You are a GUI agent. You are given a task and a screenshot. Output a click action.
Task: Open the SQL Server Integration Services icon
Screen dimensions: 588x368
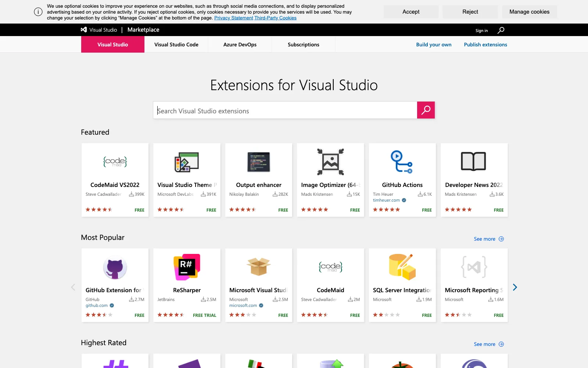pyautogui.click(x=402, y=267)
